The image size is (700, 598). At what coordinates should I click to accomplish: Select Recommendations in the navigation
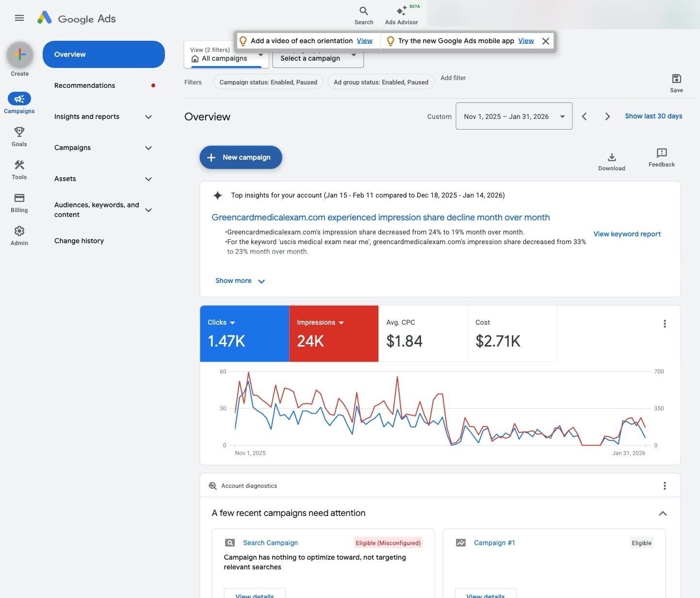[x=84, y=85]
